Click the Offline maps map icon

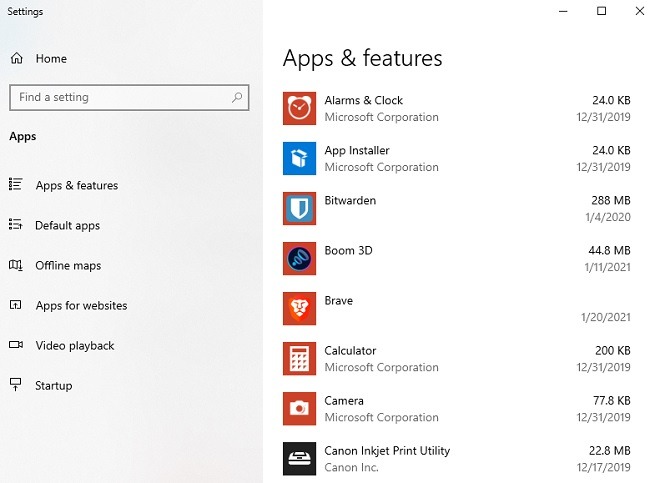[x=15, y=265]
